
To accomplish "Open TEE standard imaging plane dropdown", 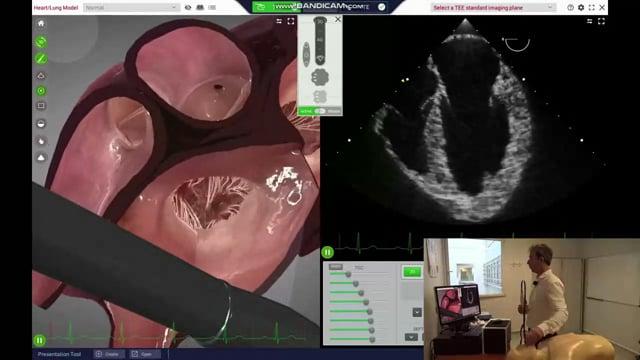I will 493,7.
